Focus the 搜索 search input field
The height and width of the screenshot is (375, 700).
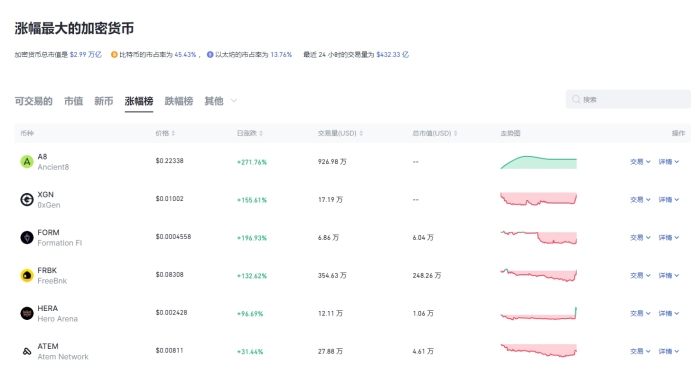click(x=628, y=99)
